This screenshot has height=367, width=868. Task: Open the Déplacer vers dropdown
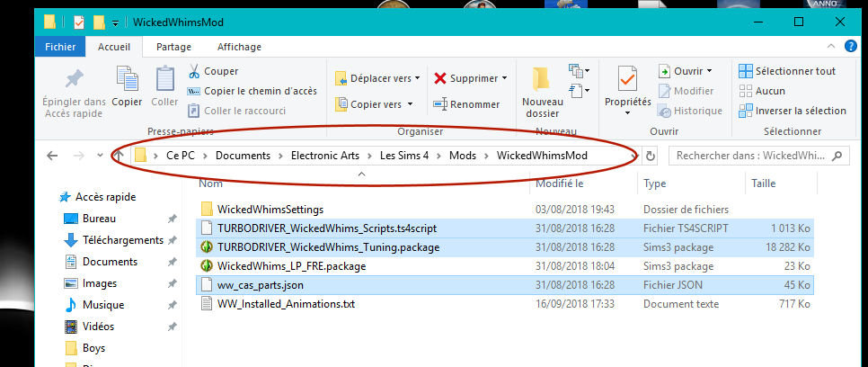[x=378, y=79]
